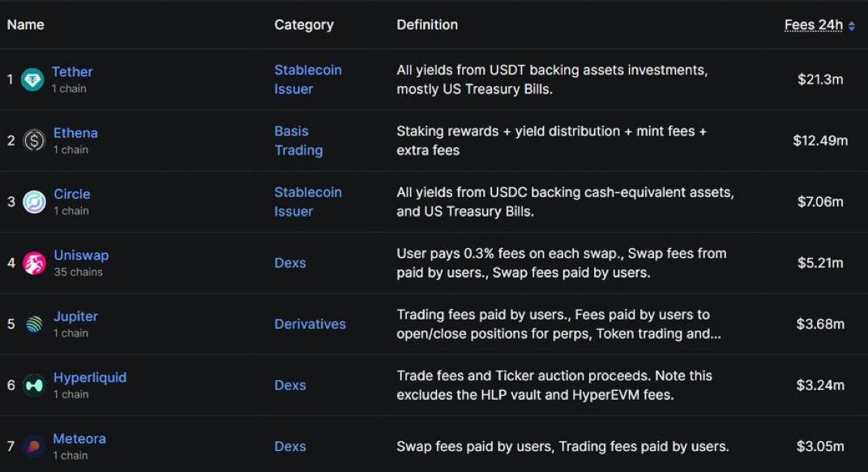Open the Derivatives category for Jupiter
Image resolution: width=868 pixels, height=472 pixels.
(310, 324)
